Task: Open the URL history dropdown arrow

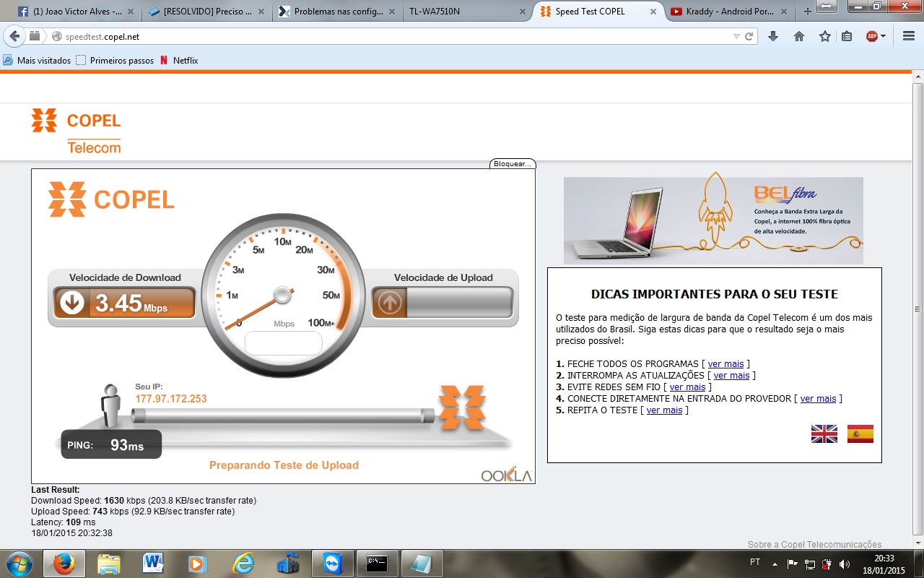Action: (736, 36)
